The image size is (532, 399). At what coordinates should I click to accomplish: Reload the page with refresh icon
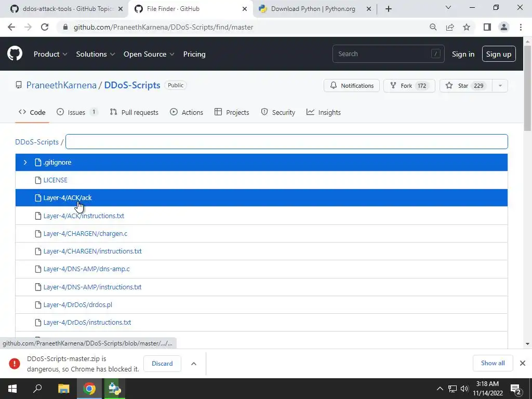[x=45, y=27]
